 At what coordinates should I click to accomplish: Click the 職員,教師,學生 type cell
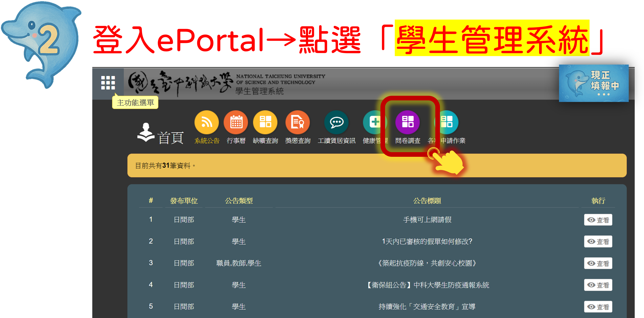coord(239,263)
